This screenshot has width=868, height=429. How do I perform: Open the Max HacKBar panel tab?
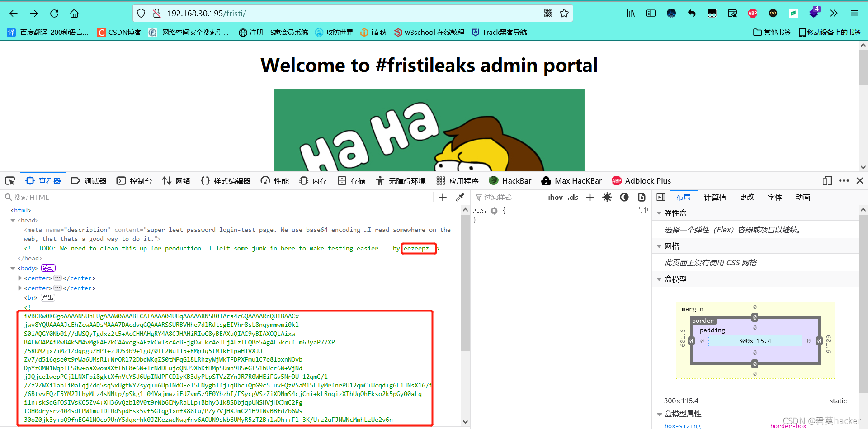tap(571, 181)
